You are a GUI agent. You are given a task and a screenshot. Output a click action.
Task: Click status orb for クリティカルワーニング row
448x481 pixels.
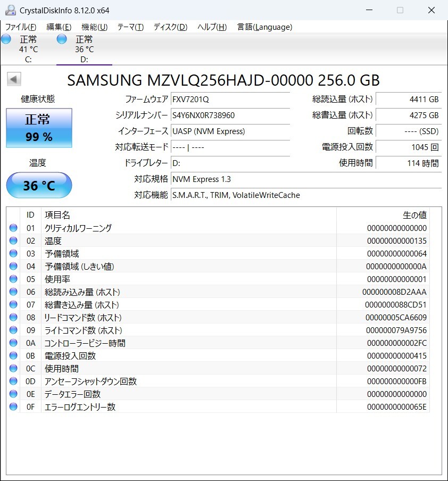[13, 228]
